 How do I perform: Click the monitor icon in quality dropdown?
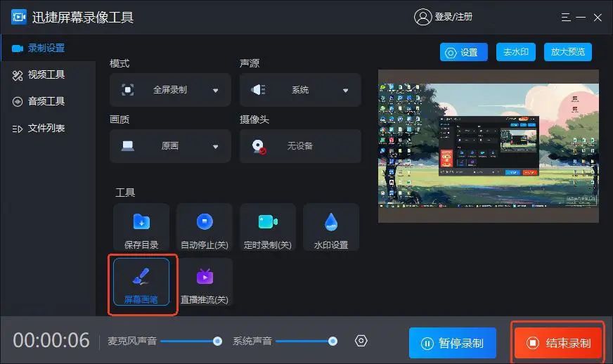coord(127,146)
